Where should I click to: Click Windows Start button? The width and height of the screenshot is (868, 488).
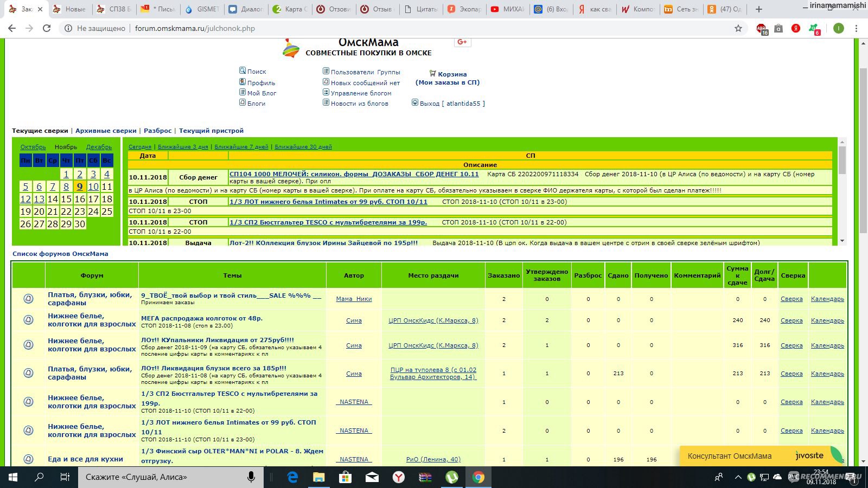(13, 477)
